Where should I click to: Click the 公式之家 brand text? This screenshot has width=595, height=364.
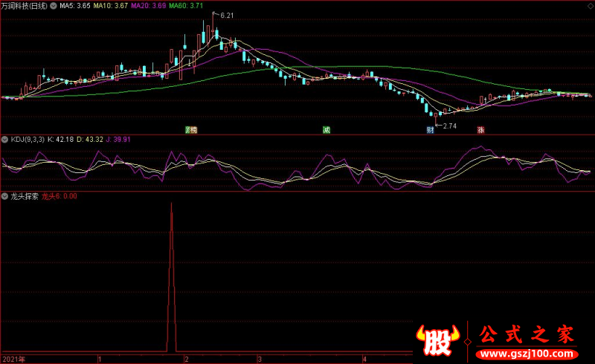click(x=527, y=335)
